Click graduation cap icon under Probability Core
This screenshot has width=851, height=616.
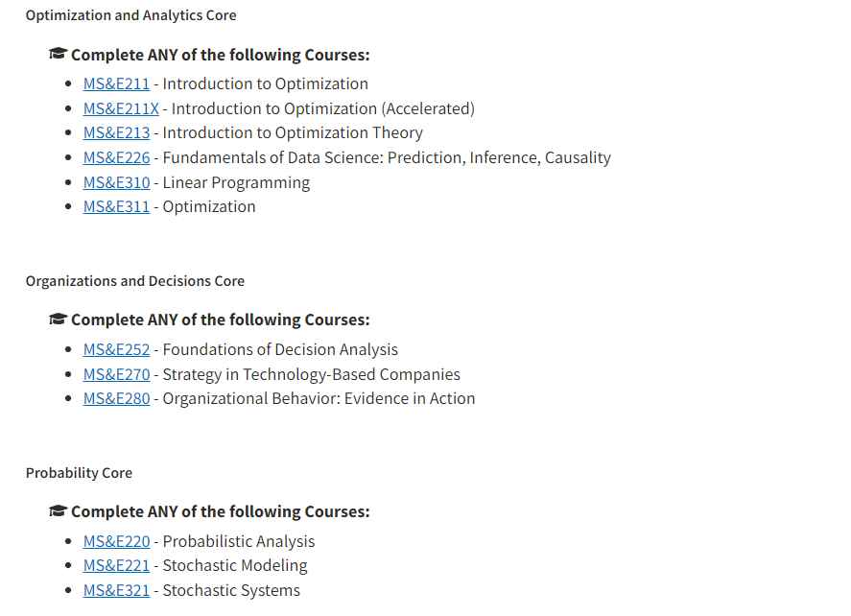click(59, 510)
